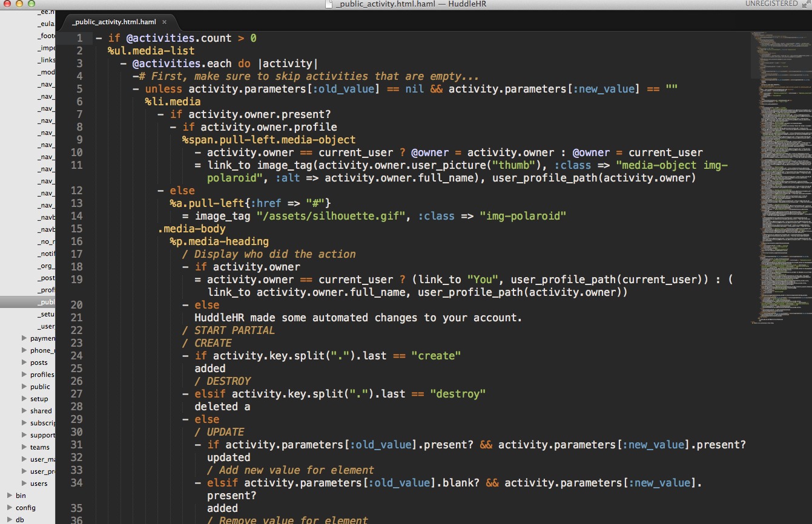This screenshot has height=524, width=812.
Task: Expand the posts folder in sidebar
Action: coord(24,362)
